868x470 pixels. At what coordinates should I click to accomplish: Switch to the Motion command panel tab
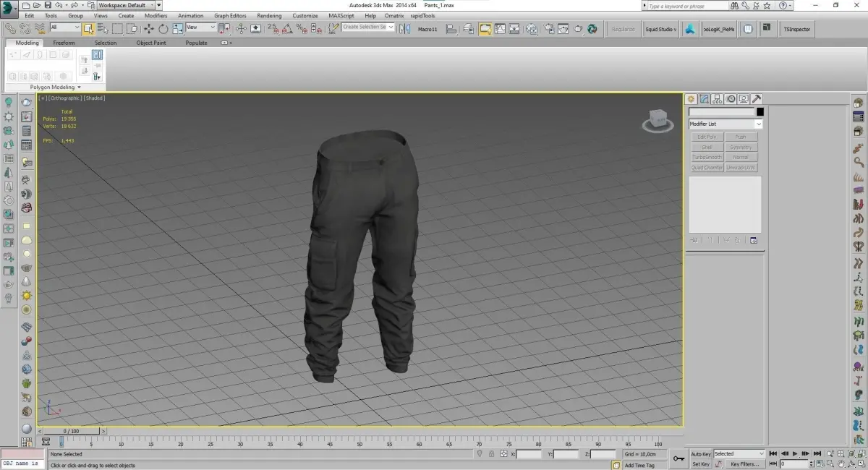coord(730,99)
